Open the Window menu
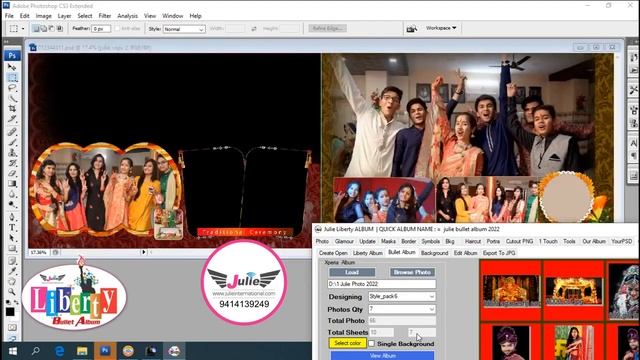640x360 pixels. click(x=173, y=16)
